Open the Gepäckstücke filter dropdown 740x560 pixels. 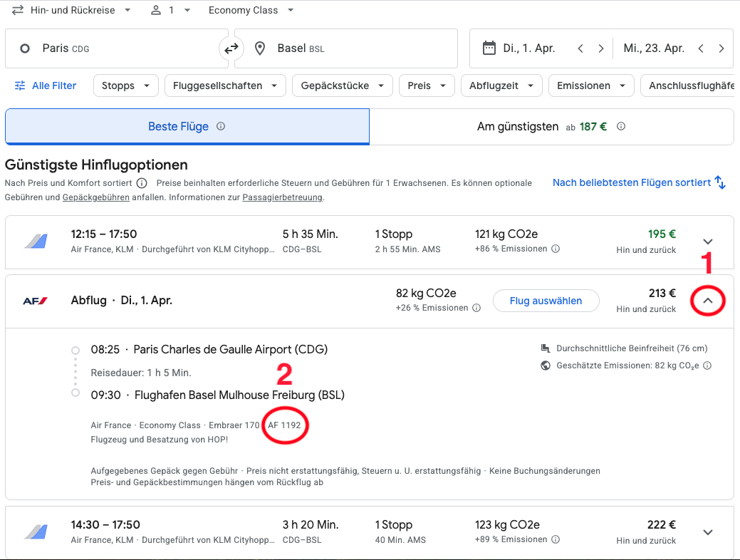point(342,85)
